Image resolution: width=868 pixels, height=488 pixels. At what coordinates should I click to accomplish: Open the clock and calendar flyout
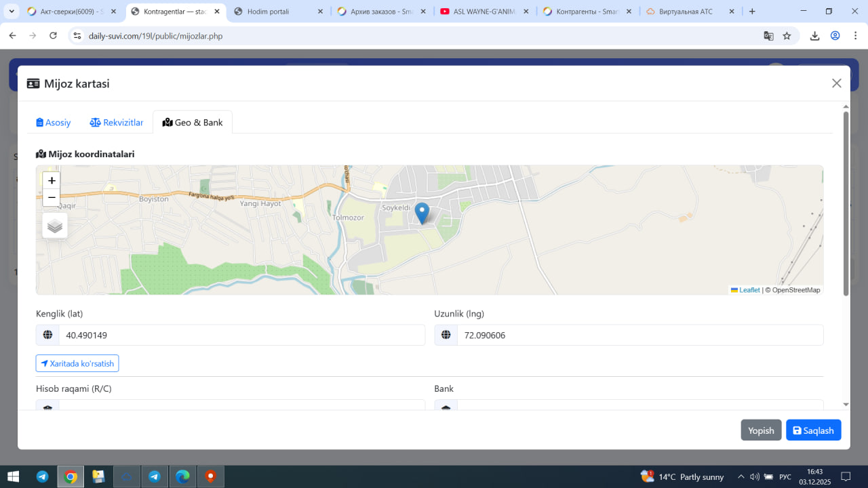tap(815, 476)
